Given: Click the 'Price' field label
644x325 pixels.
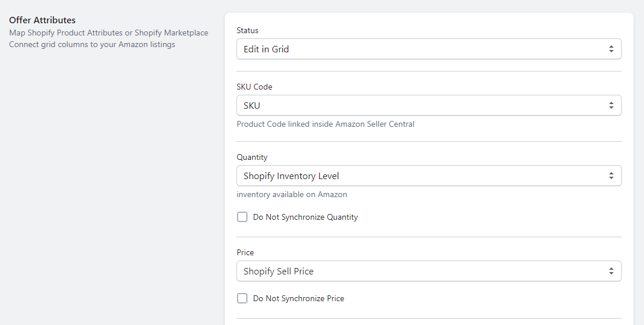Looking at the screenshot, I should click(x=245, y=252).
